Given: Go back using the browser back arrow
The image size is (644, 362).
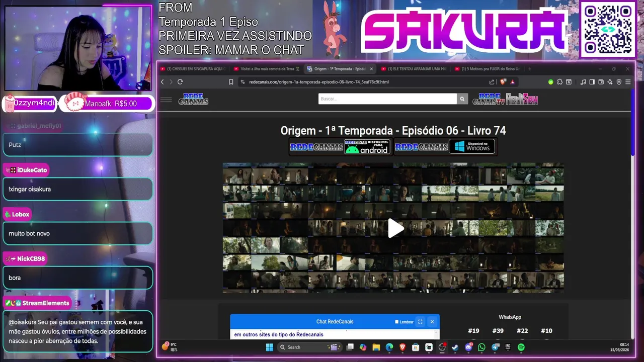Looking at the screenshot, I should coord(162,82).
